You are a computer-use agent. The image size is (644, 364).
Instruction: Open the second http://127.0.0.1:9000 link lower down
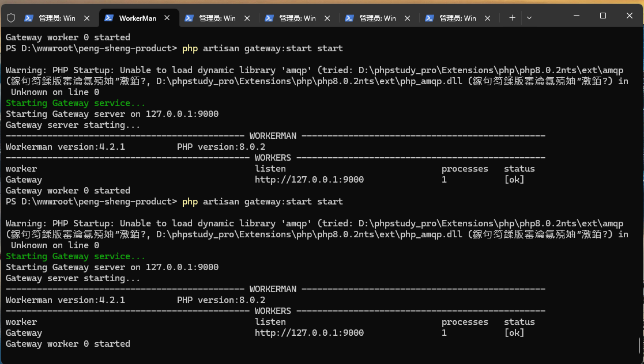(x=309, y=332)
